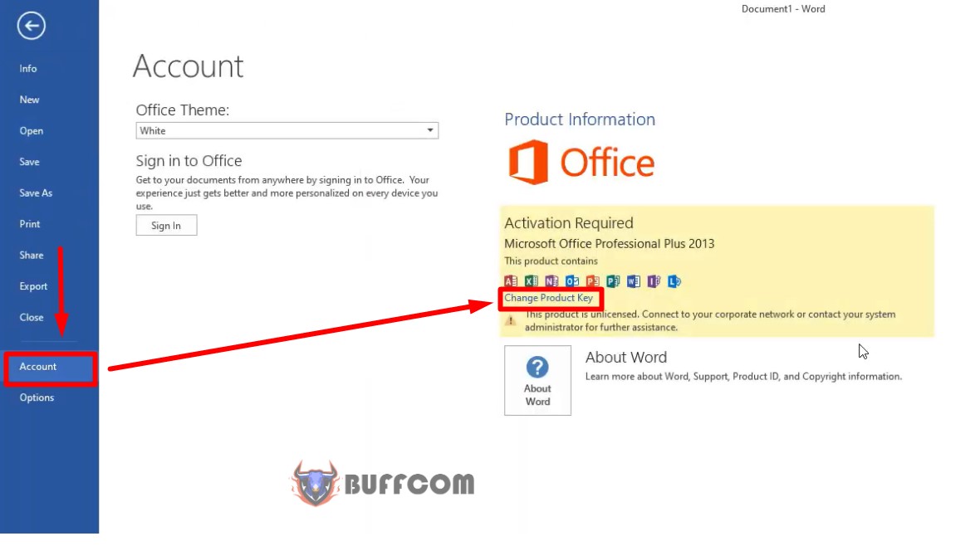Image resolution: width=980 pixels, height=546 pixels.
Task: Open Options from the sidebar
Action: click(x=37, y=398)
